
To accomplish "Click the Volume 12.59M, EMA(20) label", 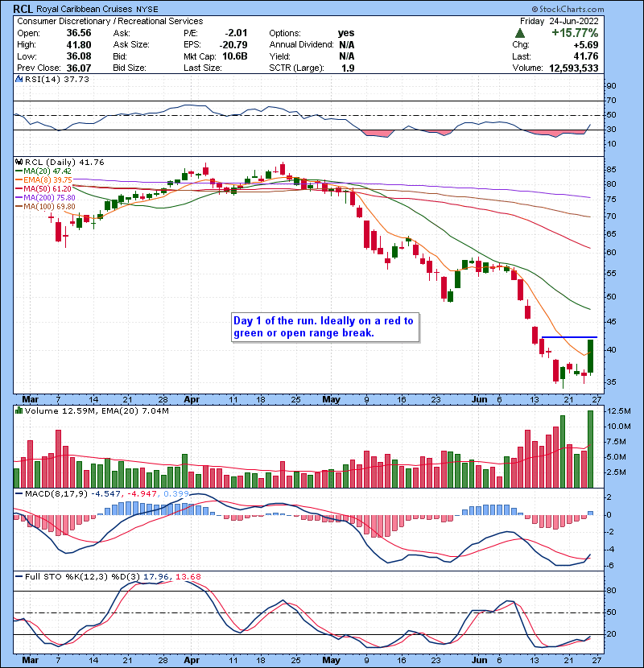I will [97, 411].
